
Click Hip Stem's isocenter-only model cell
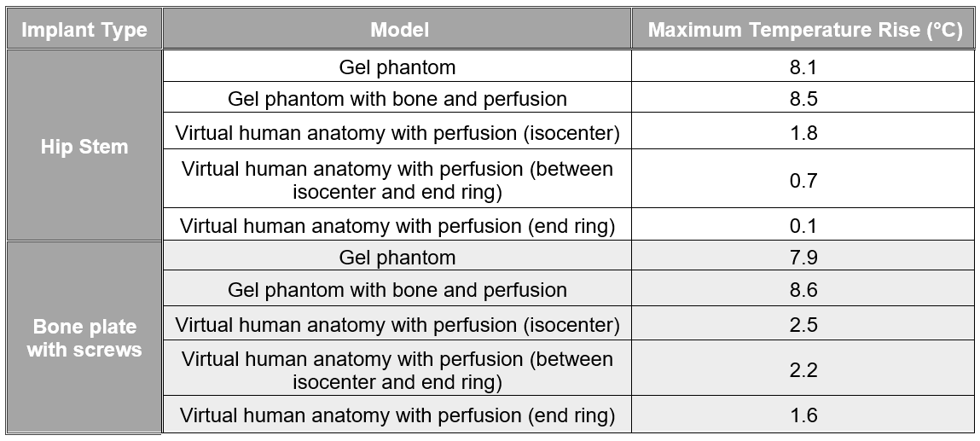coord(397,133)
